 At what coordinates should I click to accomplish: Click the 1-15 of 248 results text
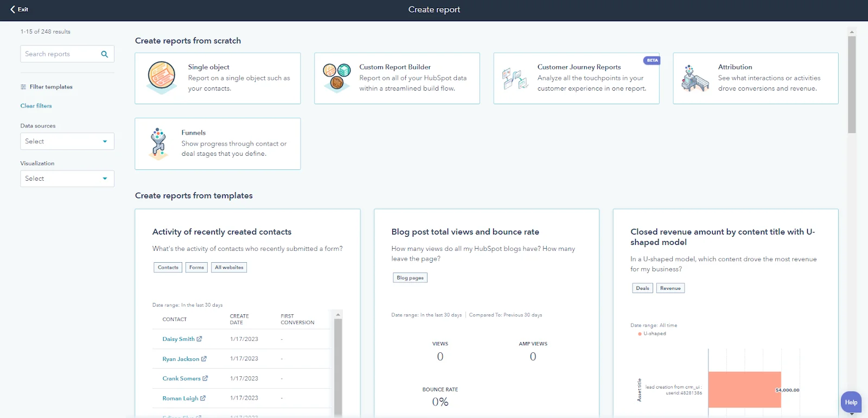[x=46, y=31]
